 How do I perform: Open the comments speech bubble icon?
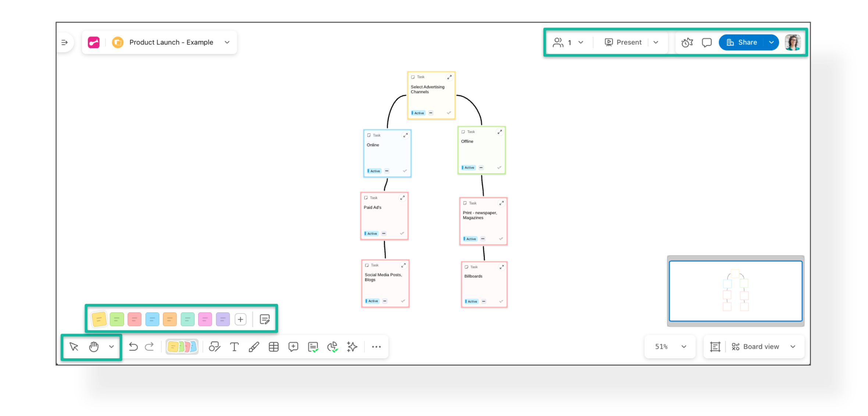707,43
